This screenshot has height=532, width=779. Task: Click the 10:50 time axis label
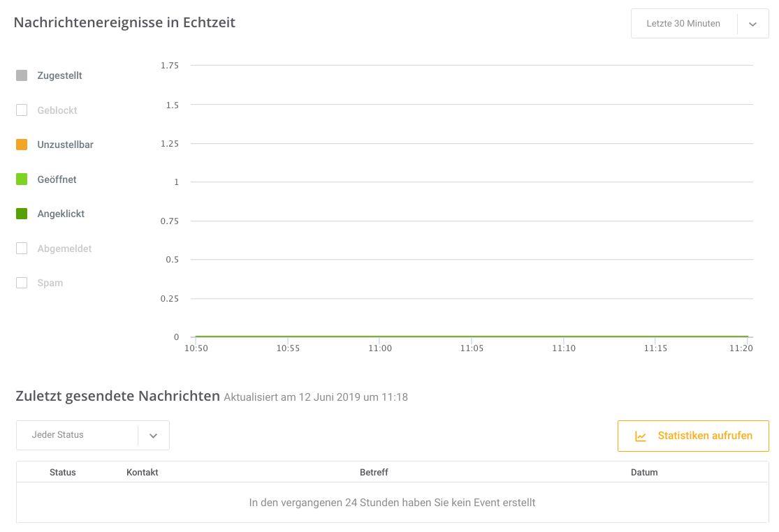[x=196, y=348]
